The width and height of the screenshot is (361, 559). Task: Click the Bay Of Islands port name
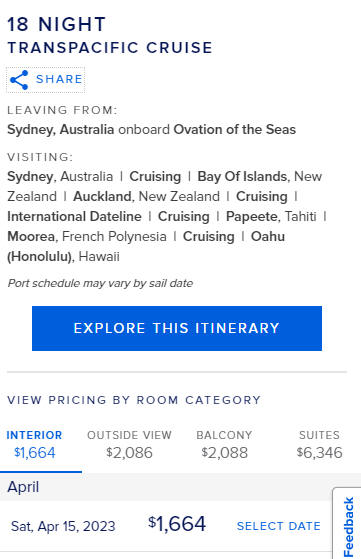click(242, 176)
